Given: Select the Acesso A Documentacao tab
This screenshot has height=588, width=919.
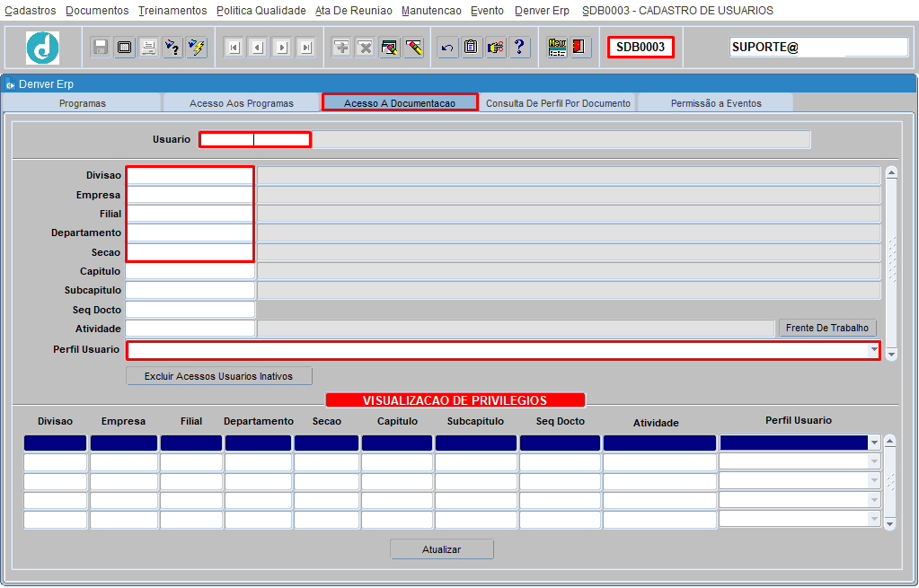Looking at the screenshot, I should coord(400,102).
